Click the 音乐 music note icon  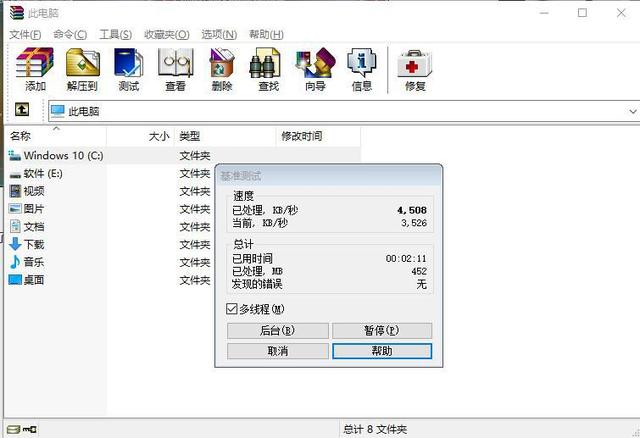[15, 262]
